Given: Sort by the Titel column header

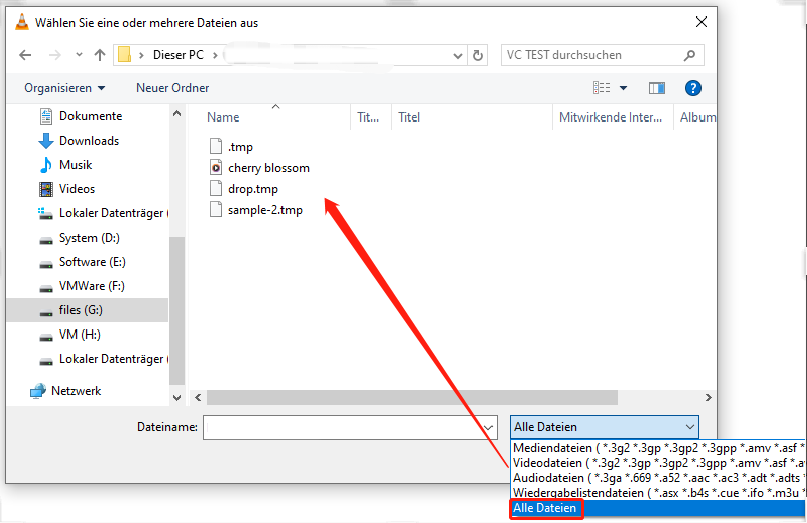Looking at the screenshot, I should [409, 117].
